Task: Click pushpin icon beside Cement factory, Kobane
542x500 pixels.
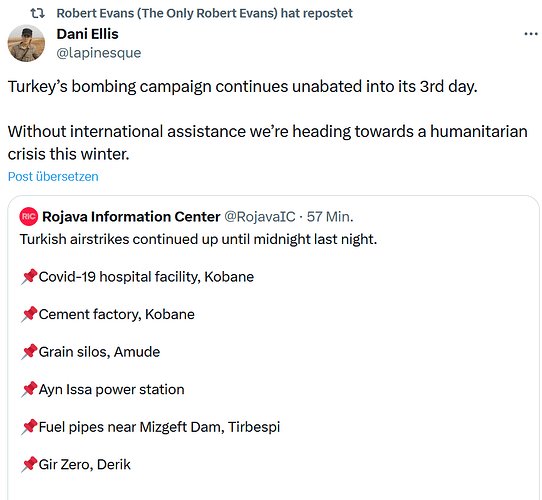Action: coord(29,314)
